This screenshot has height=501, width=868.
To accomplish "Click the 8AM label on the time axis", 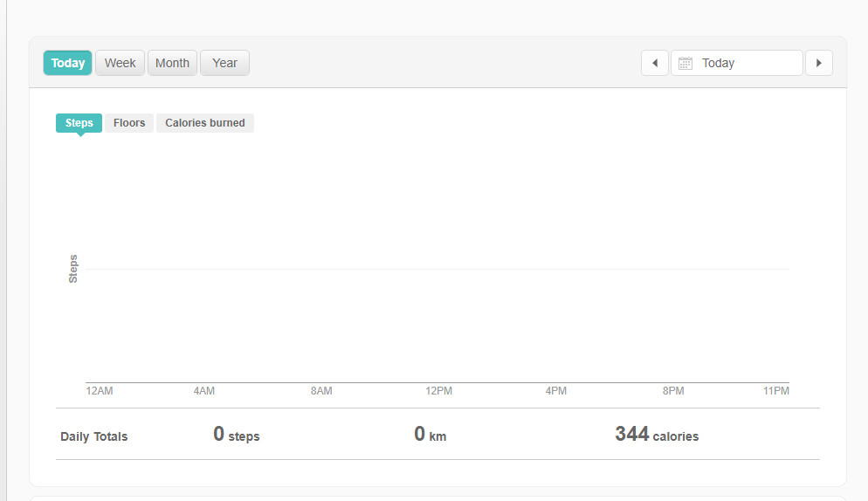I will click(x=321, y=391).
